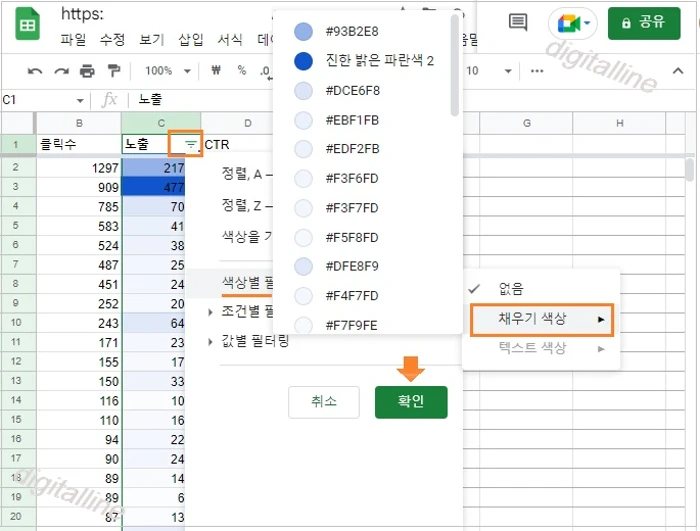Choose 정렬, A → Z option
Viewport: 700px width, 531px height.
247,174
